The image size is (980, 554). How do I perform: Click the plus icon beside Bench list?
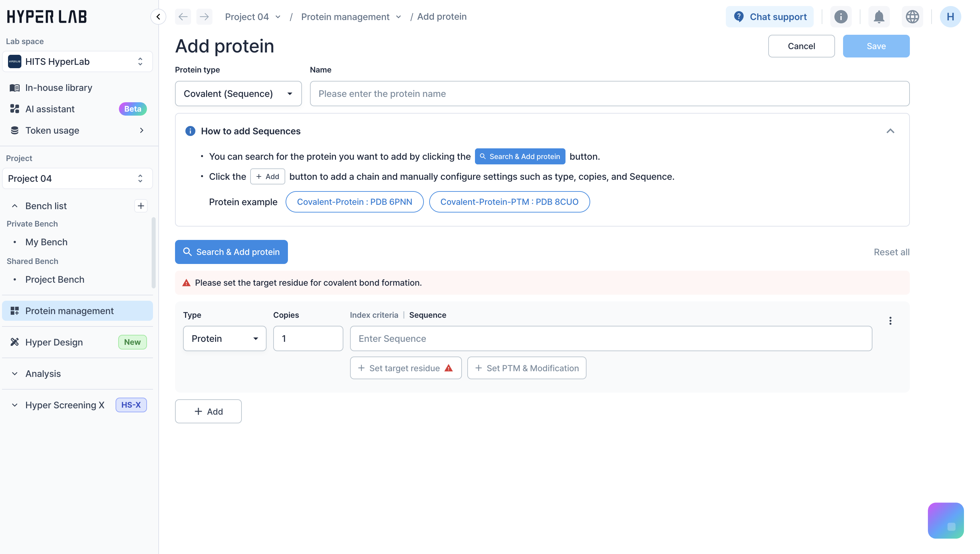point(141,206)
